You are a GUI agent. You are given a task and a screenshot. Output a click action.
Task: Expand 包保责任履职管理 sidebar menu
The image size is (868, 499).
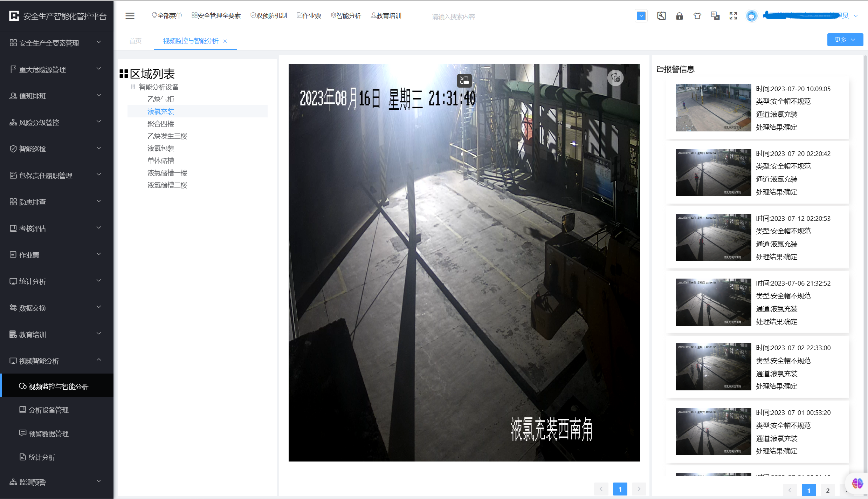pos(57,175)
